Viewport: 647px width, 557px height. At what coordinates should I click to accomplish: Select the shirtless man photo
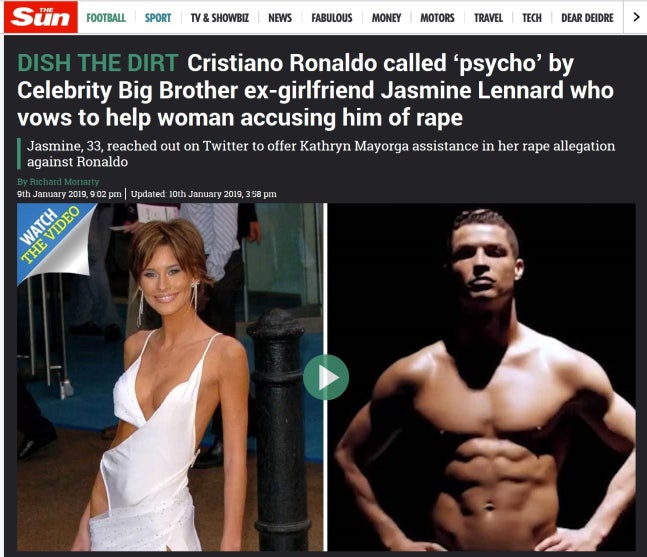[x=482, y=377]
